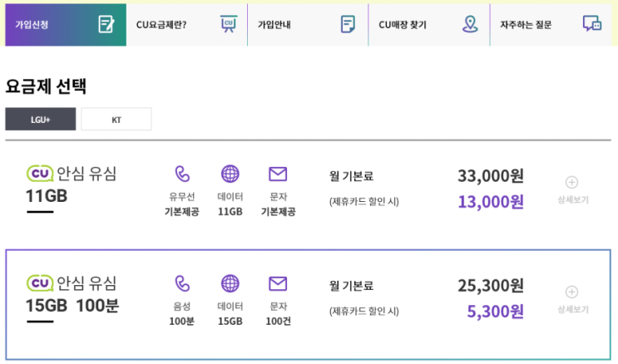This screenshot has width=618, height=364.
Task: Click the 유무선 기본제공 label
Action: [181, 204]
